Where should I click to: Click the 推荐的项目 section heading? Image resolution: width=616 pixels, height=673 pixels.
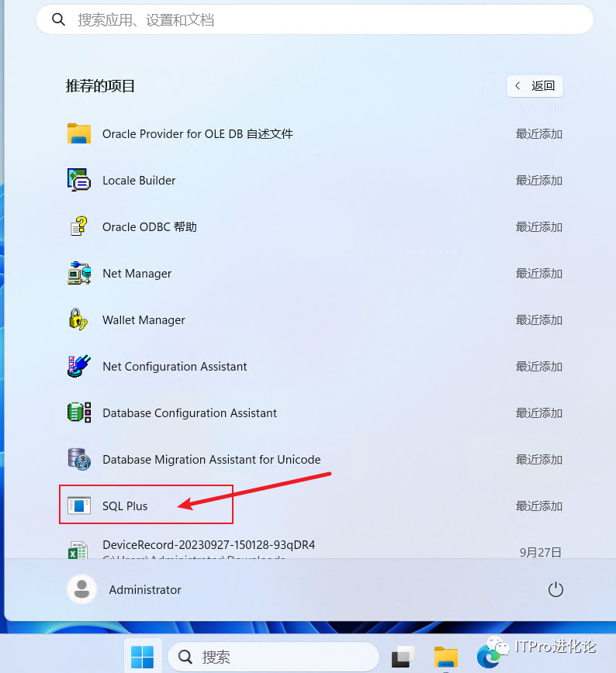100,86
